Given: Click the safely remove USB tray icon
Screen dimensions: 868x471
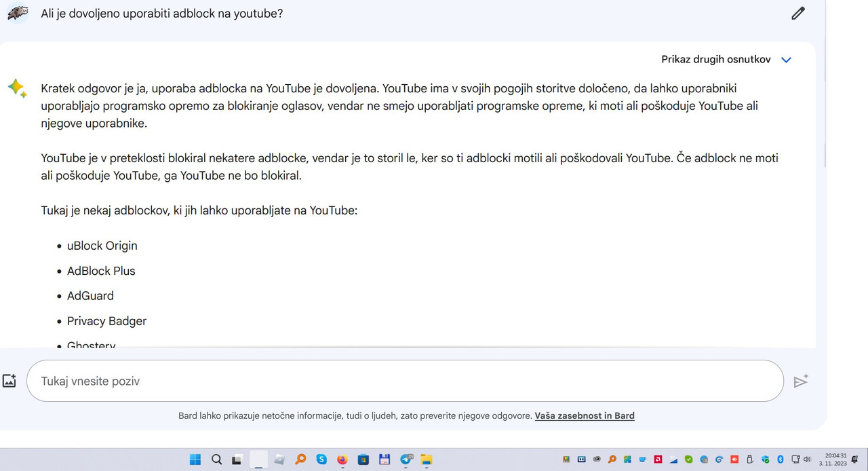Looking at the screenshot, I should [750, 459].
